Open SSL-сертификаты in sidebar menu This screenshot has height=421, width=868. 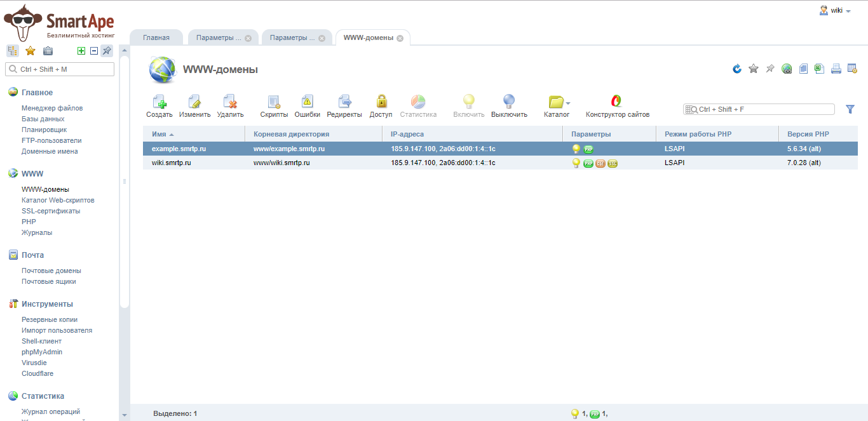[51, 211]
